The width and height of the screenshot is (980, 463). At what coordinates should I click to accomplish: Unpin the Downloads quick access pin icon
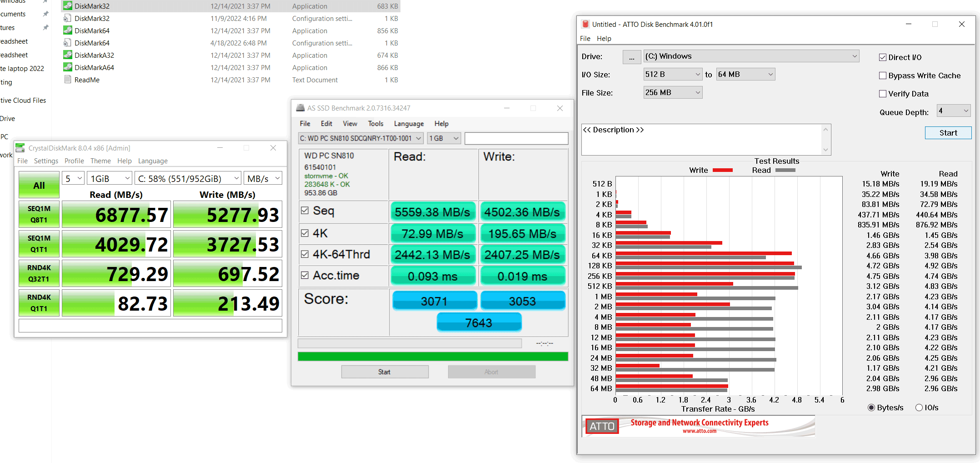[x=45, y=1]
